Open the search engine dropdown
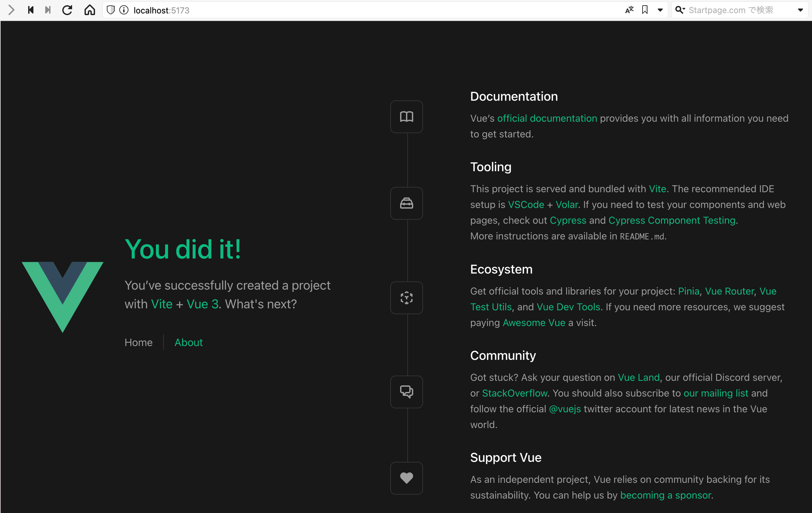 point(801,10)
